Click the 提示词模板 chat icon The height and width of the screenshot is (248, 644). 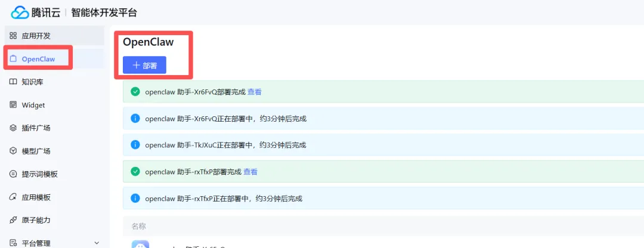[13, 174]
